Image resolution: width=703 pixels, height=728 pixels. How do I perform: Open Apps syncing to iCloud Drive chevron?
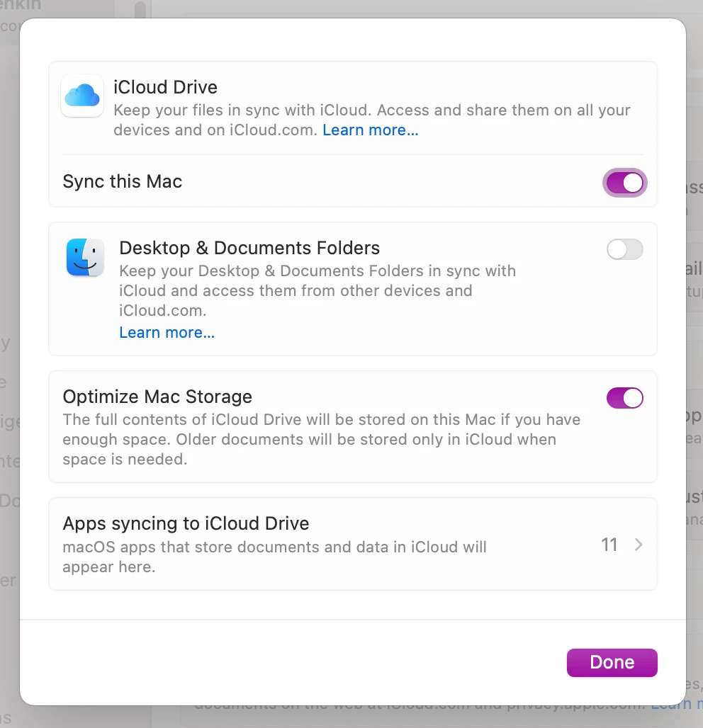(x=639, y=545)
